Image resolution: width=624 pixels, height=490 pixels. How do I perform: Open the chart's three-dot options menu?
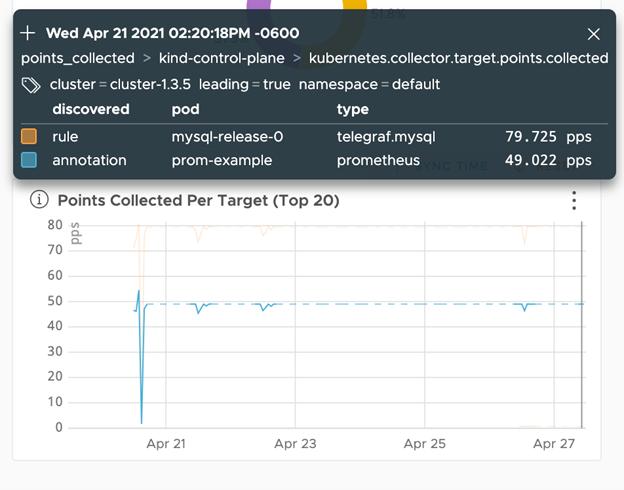click(x=574, y=200)
